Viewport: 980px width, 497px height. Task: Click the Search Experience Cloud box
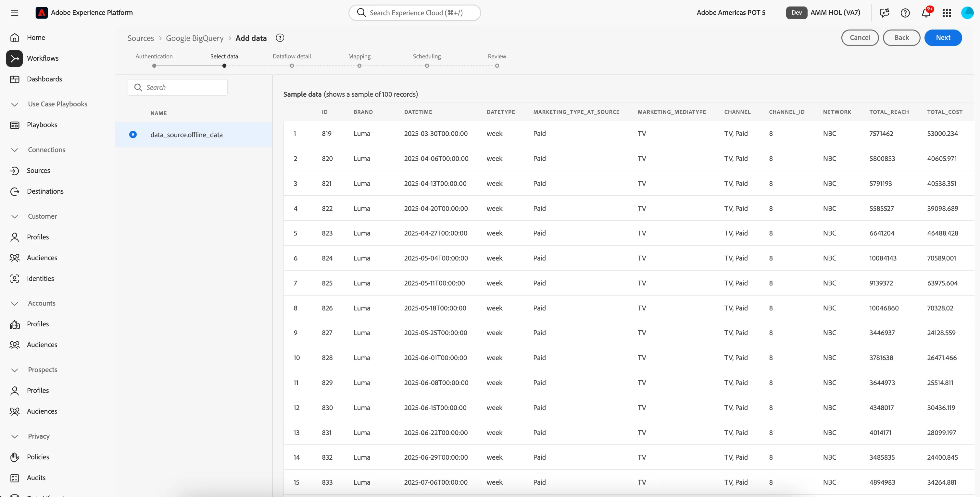tap(415, 13)
